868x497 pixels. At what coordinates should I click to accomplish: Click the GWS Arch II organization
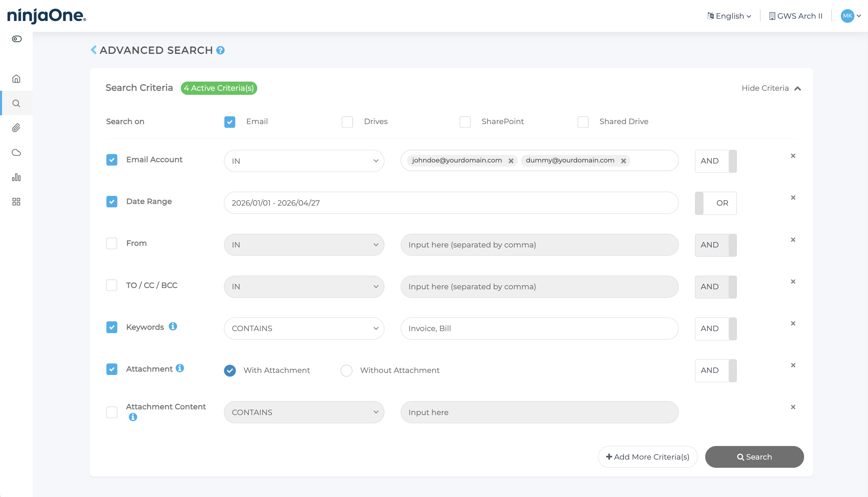(796, 16)
